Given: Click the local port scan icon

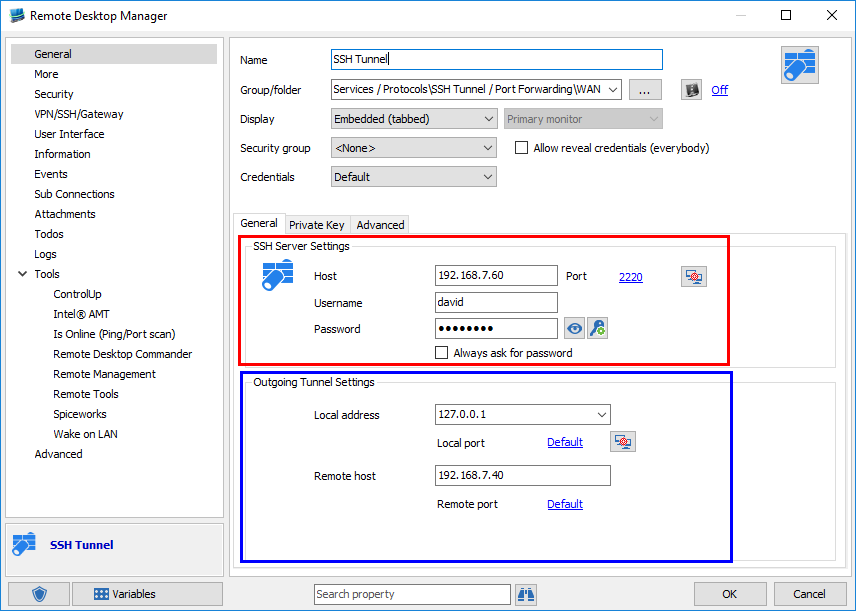Looking at the screenshot, I should 622,441.
